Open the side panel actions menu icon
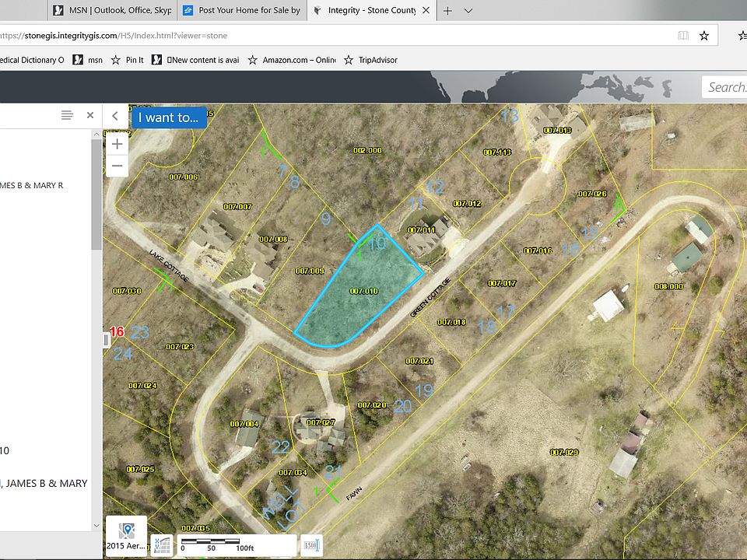The height and width of the screenshot is (560, 747). pos(67,115)
